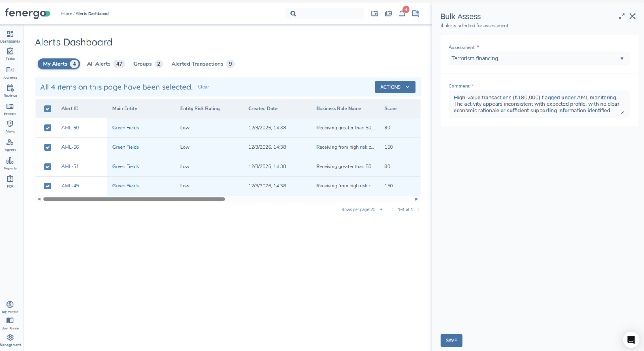
Task: Uncheck the select-all alerts checkbox
Action: point(48,108)
